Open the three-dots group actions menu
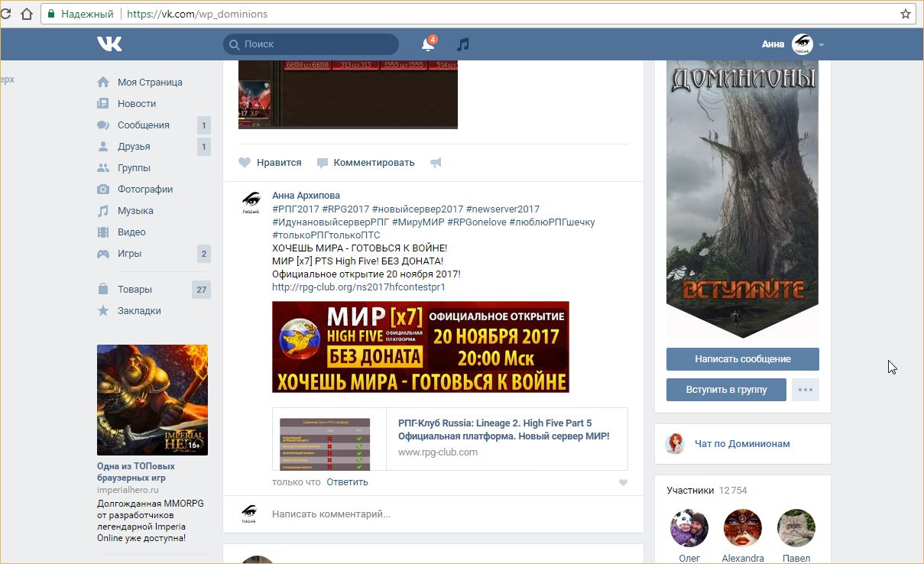 tap(806, 389)
